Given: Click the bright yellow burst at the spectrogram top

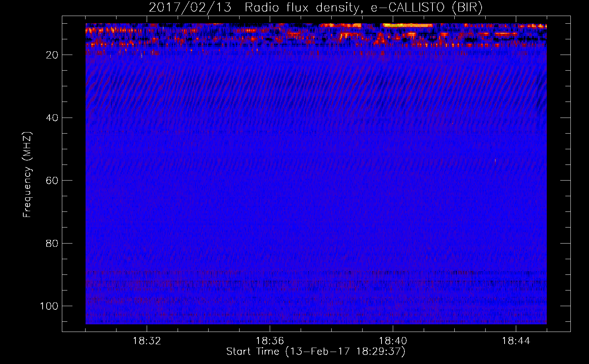Looking at the screenshot, I should pos(408,25).
